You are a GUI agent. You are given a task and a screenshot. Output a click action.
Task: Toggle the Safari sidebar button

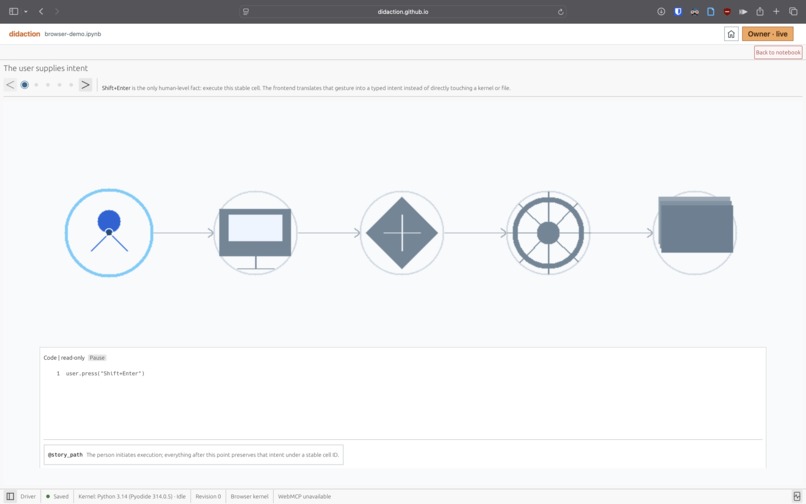[14, 11]
